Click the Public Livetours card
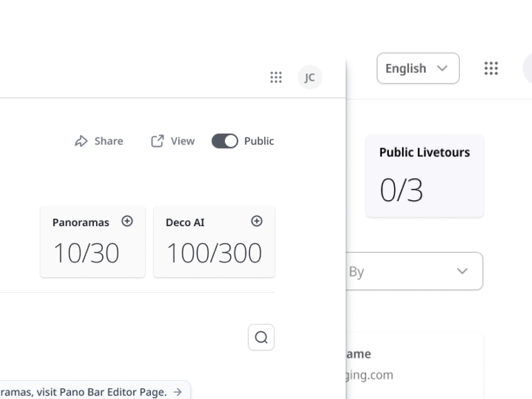 coord(425,176)
